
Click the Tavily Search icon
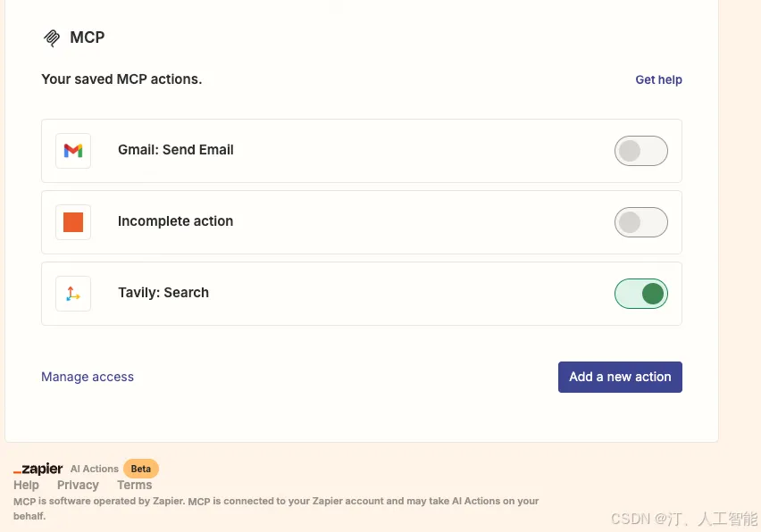coord(73,294)
